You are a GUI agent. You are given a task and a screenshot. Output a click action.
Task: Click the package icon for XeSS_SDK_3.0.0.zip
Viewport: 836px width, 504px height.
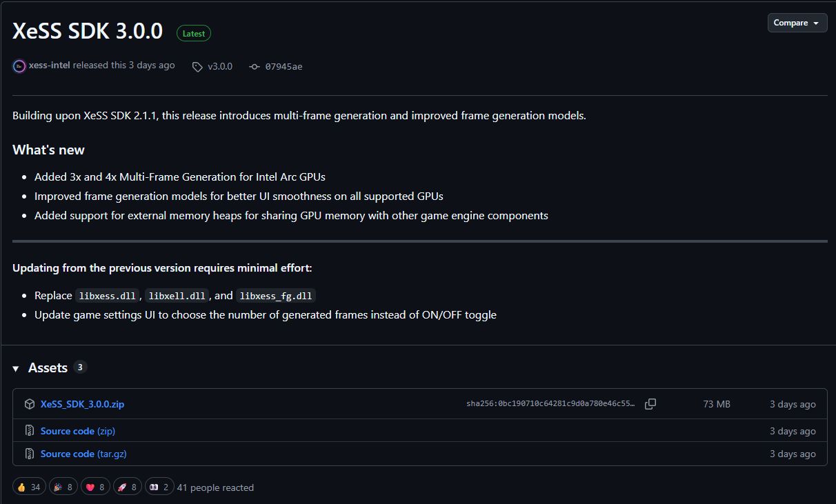(x=30, y=404)
